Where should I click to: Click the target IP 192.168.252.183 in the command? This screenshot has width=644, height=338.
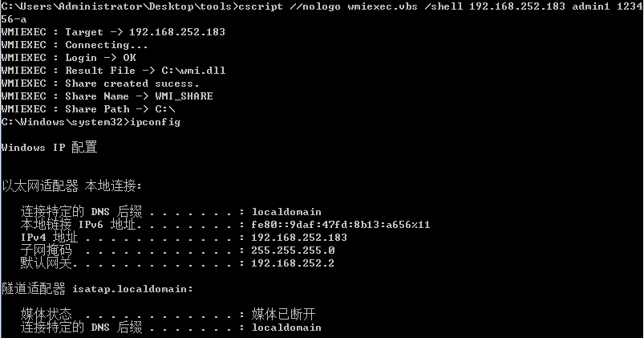click(x=517, y=6)
